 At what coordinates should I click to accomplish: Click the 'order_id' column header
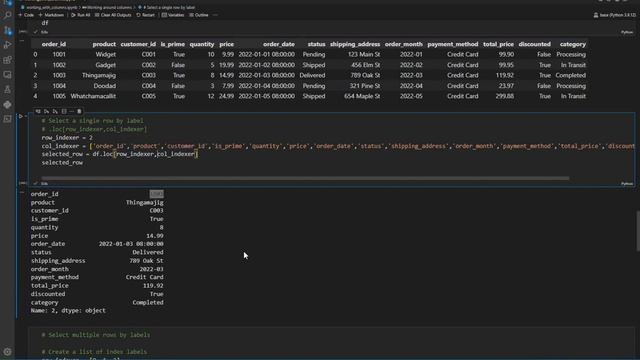click(53, 44)
